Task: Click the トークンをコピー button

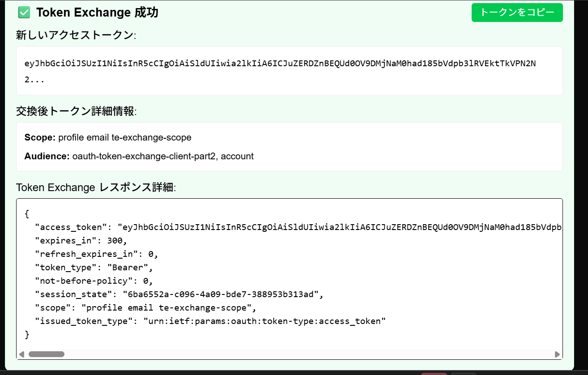Action: coord(517,13)
